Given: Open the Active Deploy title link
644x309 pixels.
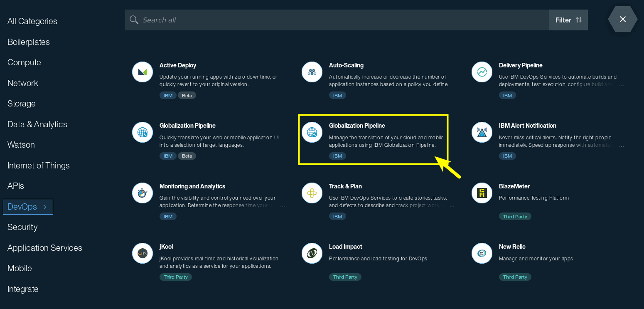Looking at the screenshot, I should tap(178, 65).
